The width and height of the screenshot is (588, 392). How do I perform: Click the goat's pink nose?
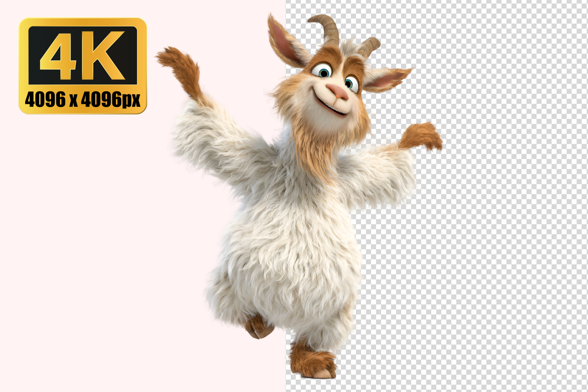pyautogui.click(x=338, y=92)
